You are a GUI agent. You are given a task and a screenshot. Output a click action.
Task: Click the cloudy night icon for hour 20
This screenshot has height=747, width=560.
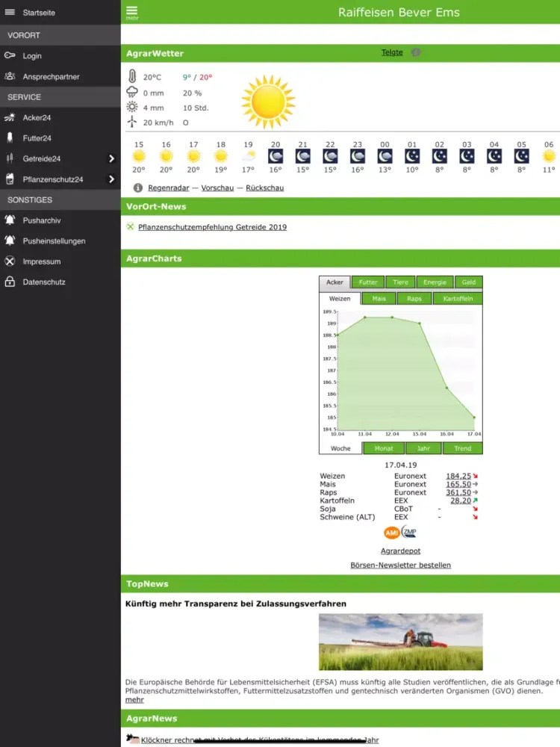[x=276, y=156]
